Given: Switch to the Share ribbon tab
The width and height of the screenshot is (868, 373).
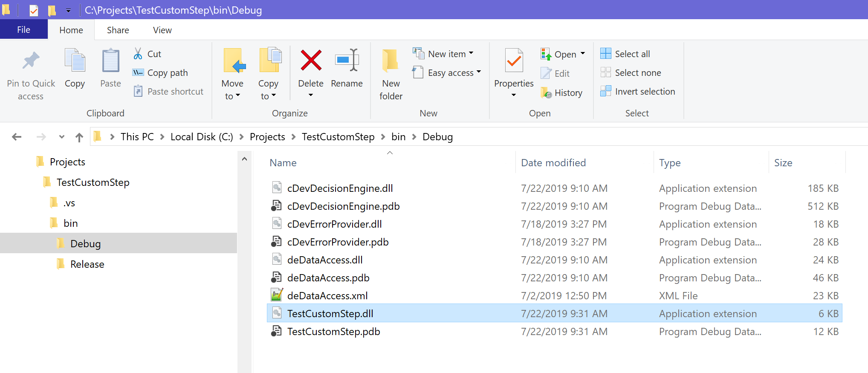Looking at the screenshot, I should 118,30.
